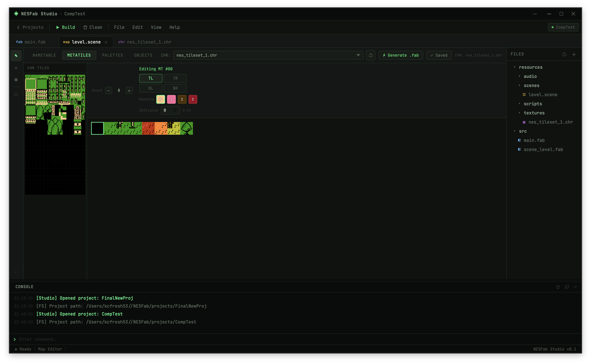Click the reload CHR circular arrow icon
The image size is (591, 364).
tap(370, 55)
